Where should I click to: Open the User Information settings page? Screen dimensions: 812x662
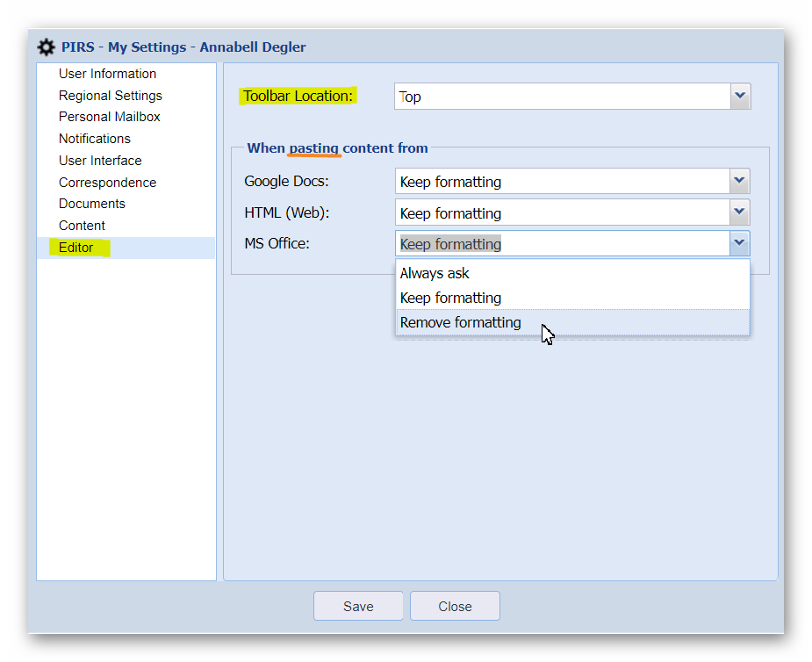[107, 74]
